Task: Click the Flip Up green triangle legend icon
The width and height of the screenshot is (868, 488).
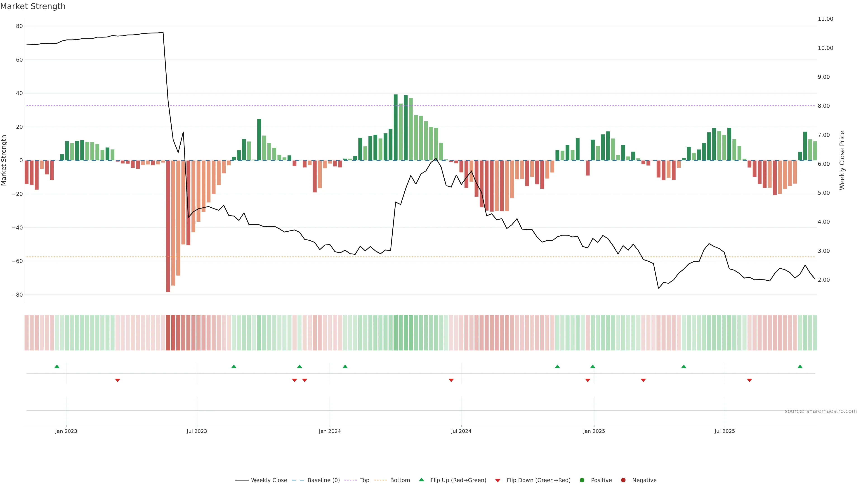Action: [421, 480]
